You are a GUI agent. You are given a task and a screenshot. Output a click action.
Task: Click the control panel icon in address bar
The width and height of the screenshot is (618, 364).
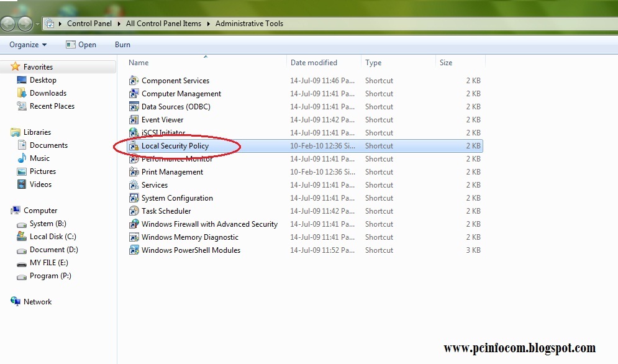50,24
